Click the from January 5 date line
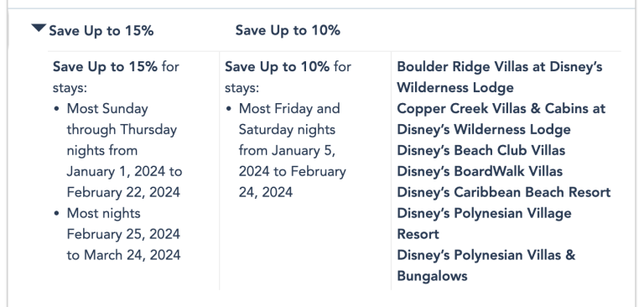This screenshot has height=307, width=644. coord(287,150)
